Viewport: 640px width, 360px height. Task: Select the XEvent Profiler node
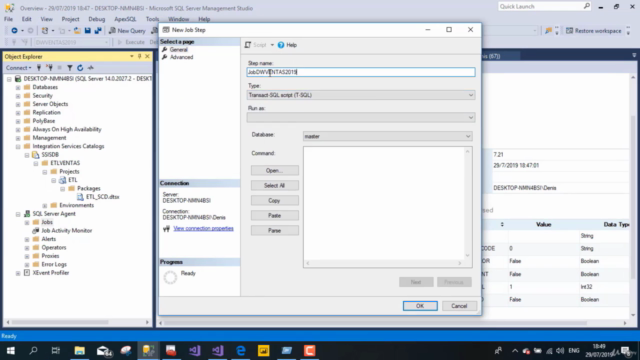point(51,273)
